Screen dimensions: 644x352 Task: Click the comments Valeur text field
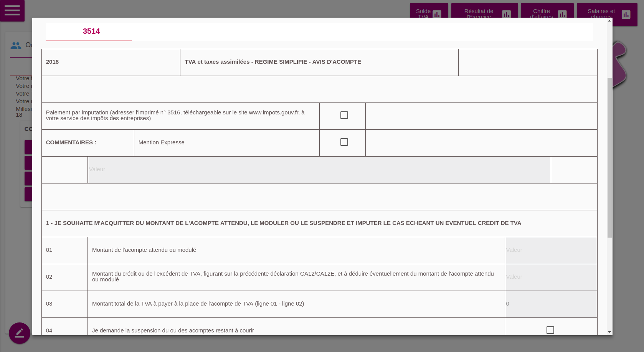pos(319,170)
